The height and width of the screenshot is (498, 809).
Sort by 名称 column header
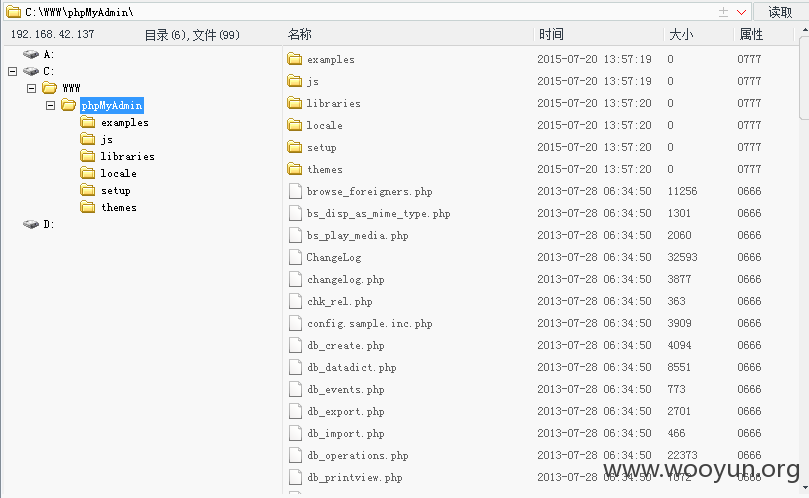tap(299, 35)
